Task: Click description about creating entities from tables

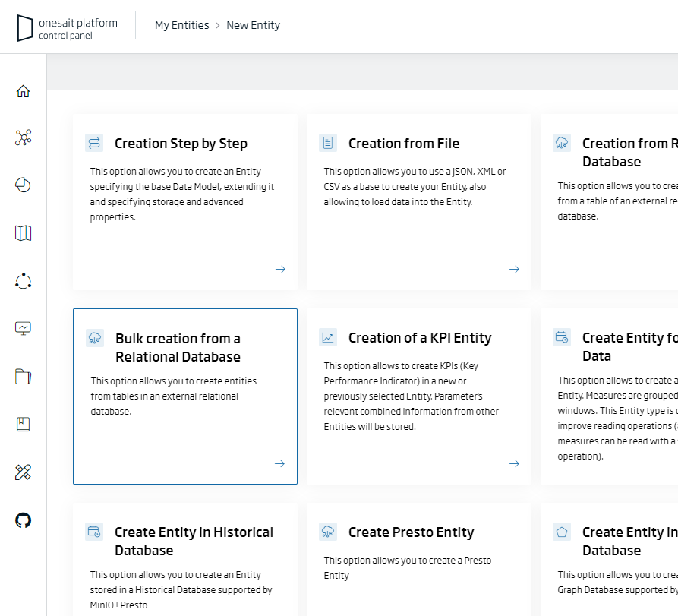Action: pos(173,396)
